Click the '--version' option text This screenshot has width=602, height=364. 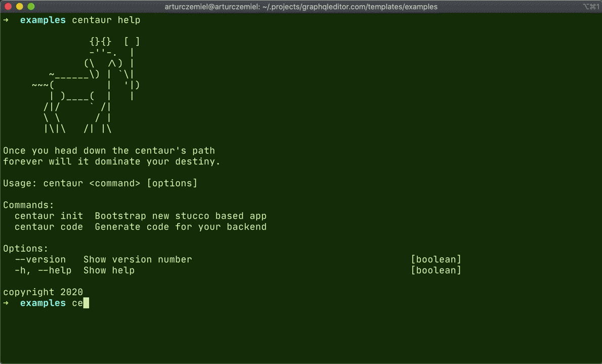[x=40, y=259]
